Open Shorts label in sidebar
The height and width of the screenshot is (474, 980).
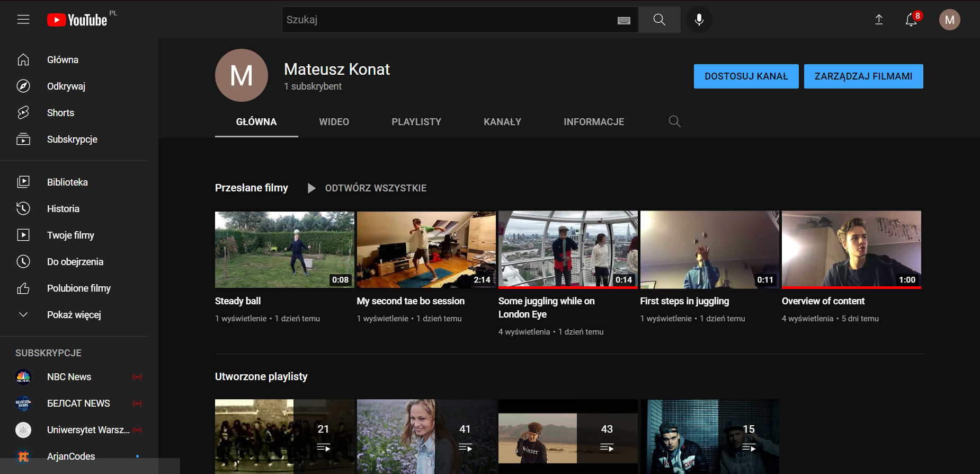60,113
